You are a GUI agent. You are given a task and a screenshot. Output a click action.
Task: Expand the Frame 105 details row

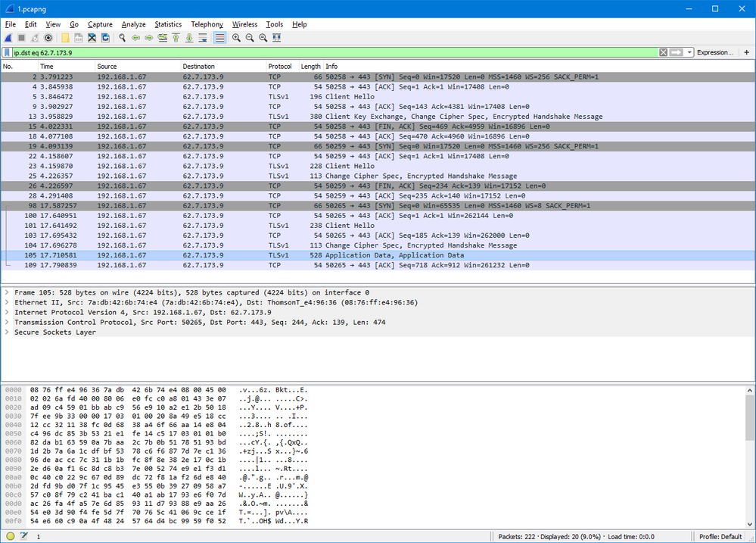[x=8, y=292]
